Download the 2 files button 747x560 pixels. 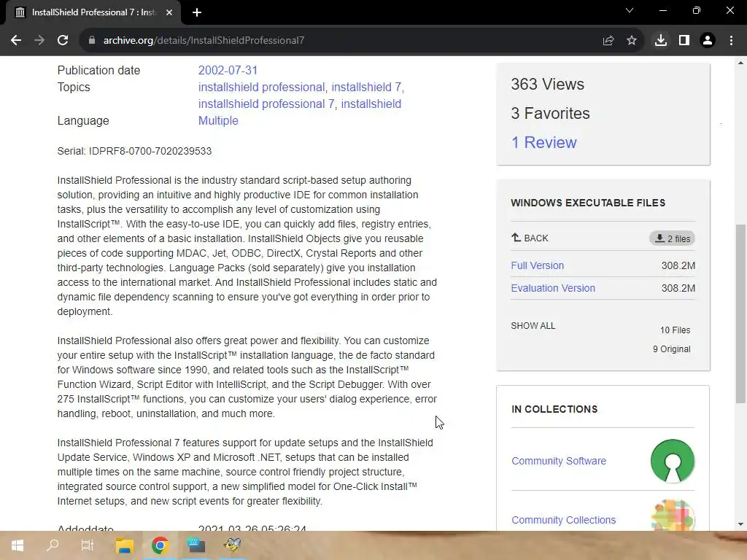pyautogui.click(x=672, y=238)
